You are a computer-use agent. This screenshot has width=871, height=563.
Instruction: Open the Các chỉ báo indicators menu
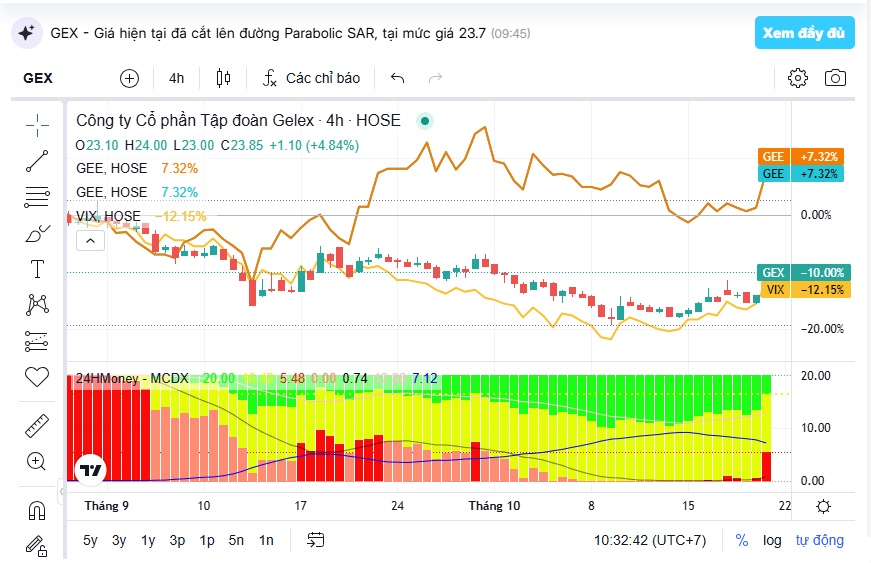coord(312,78)
